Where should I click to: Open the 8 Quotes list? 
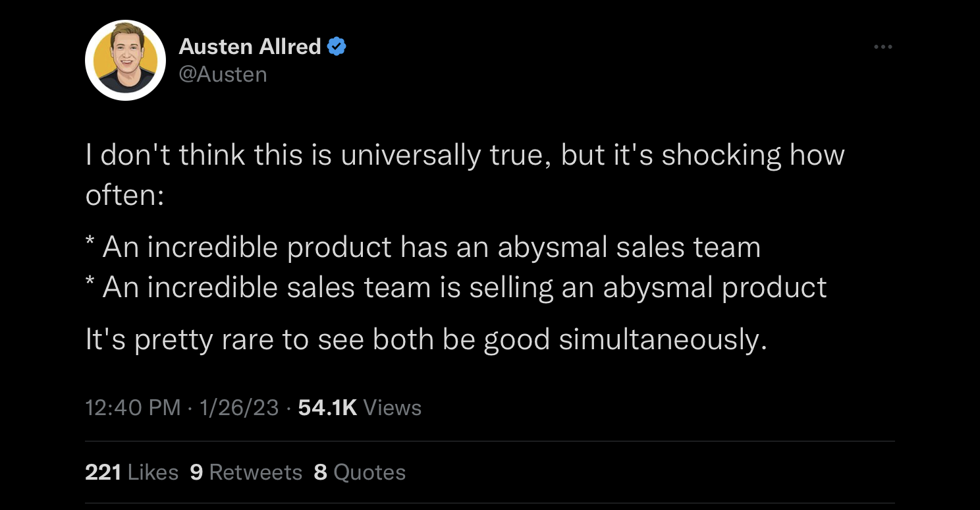coord(360,472)
